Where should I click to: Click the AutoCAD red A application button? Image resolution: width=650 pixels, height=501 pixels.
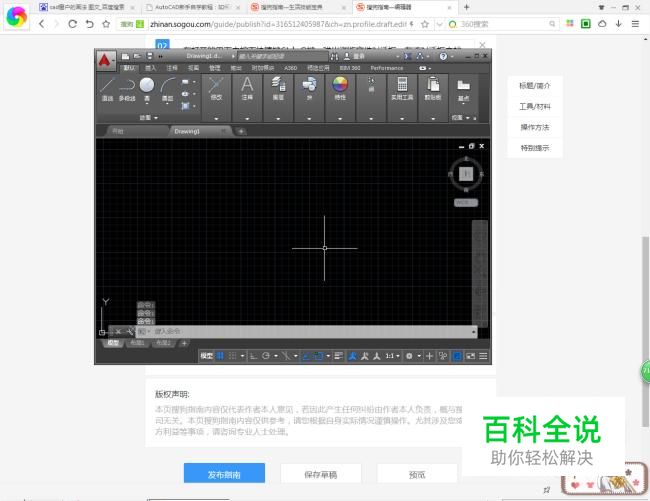coord(105,61)
